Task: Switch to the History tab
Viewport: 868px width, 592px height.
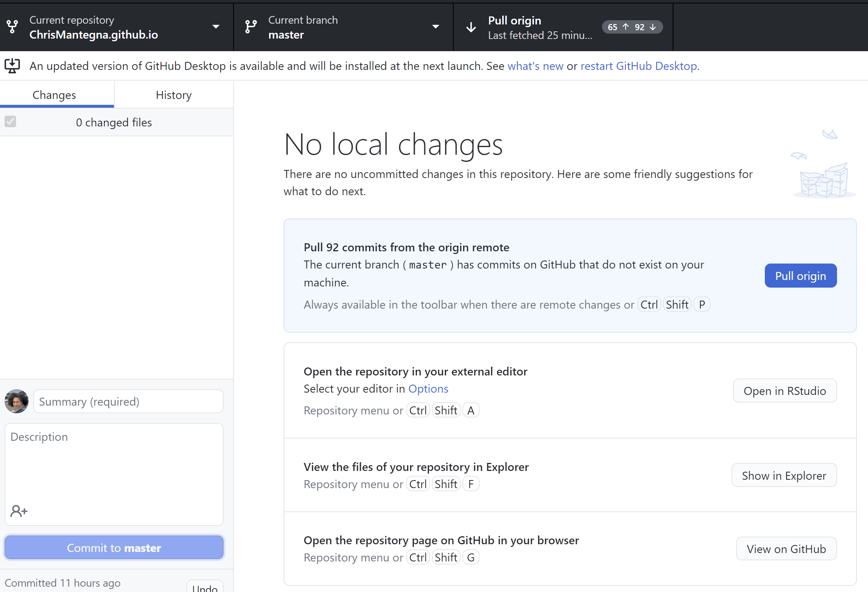Action: coord(174,95)
